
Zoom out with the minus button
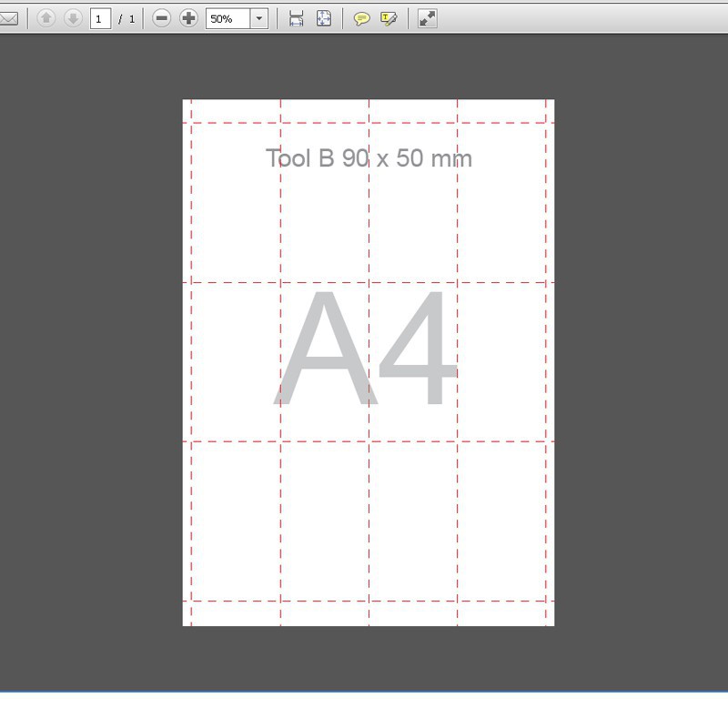162,18
